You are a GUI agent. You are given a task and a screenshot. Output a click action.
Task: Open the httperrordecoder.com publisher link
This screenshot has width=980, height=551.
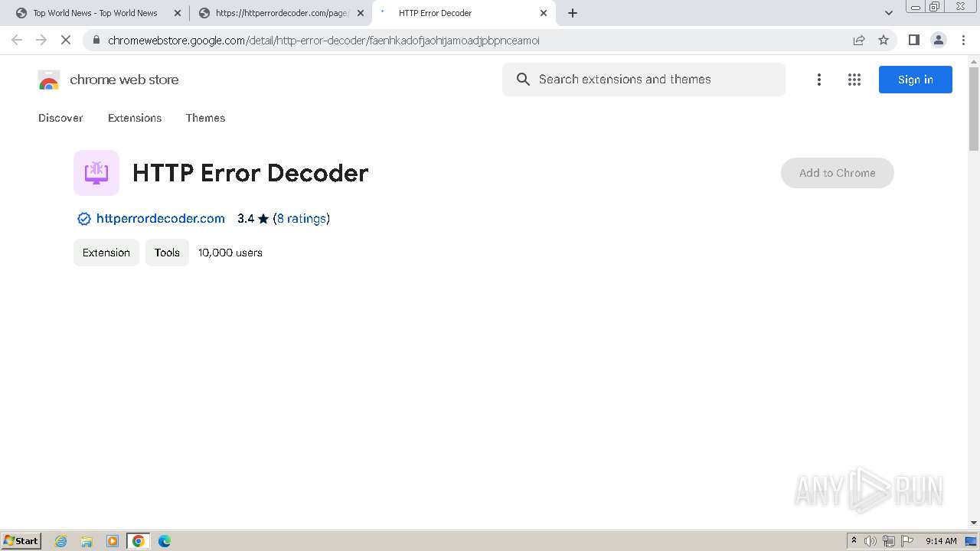(161, 219)
